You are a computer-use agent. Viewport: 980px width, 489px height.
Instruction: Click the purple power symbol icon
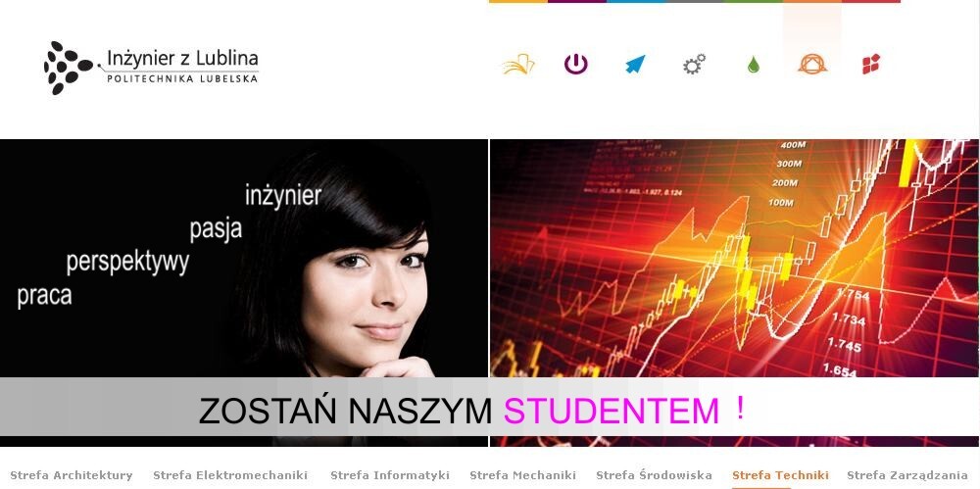coord(575,64)
